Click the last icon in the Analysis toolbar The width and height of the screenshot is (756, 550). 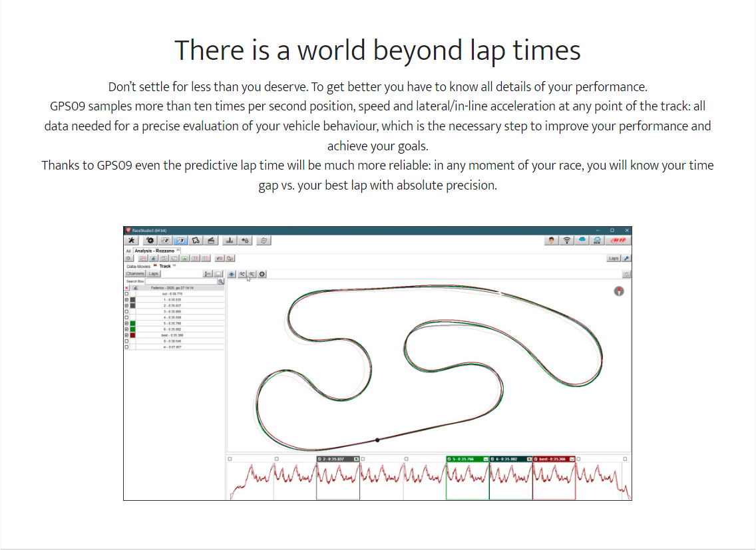click(230, 258)
